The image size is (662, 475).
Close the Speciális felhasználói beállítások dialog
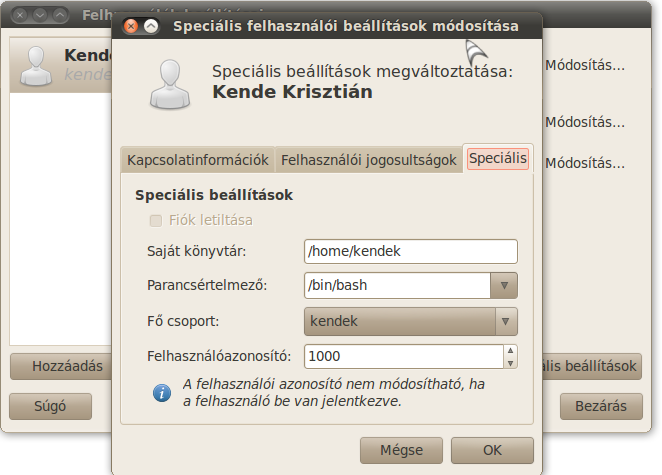click(131, 26)
